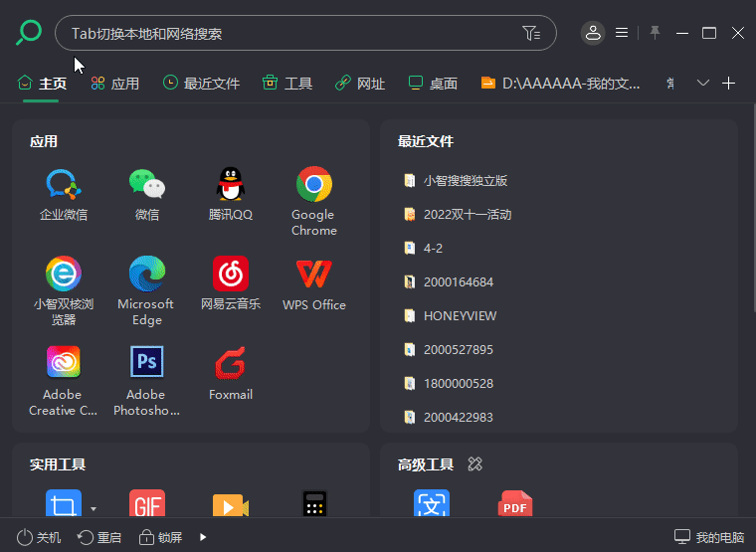
Task: Open the D:\AAAAAA-我的文... folder tab
Action: 560,84
